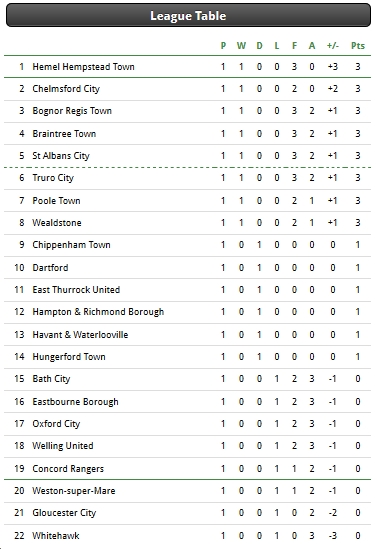Click the W wins column header

coord(241,46)
